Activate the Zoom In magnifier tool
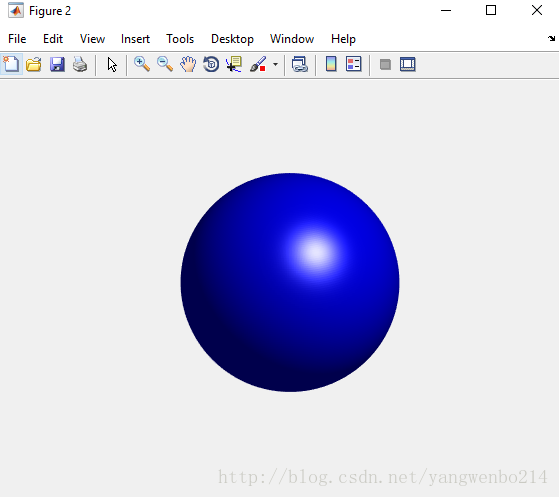 [x=142, y=65]
